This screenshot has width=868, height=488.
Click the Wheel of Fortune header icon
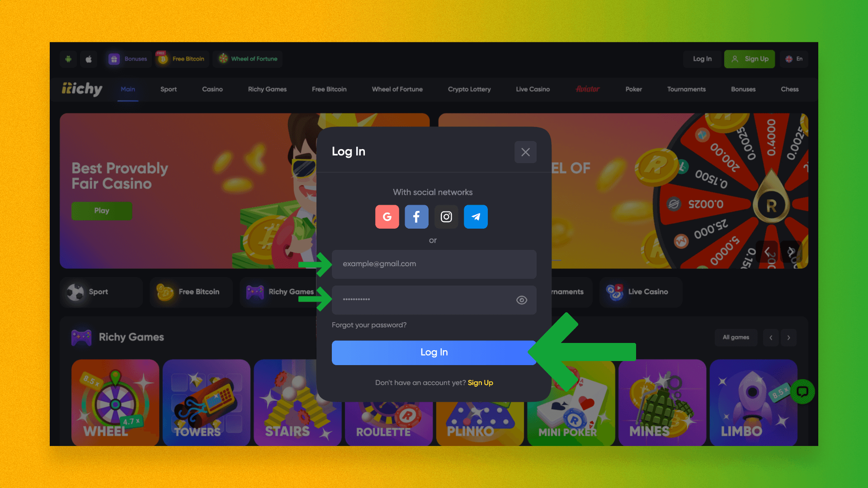(x=224, y=58)
